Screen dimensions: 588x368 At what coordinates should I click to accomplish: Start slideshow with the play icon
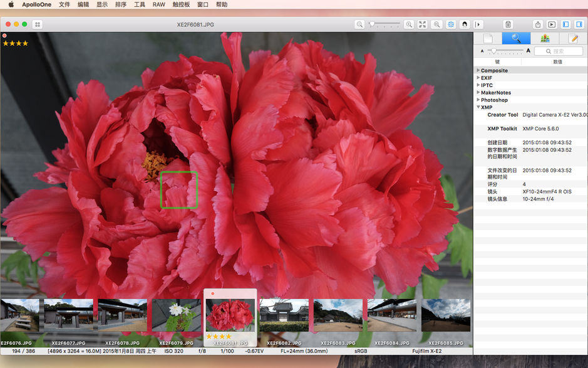coord(552,24)
